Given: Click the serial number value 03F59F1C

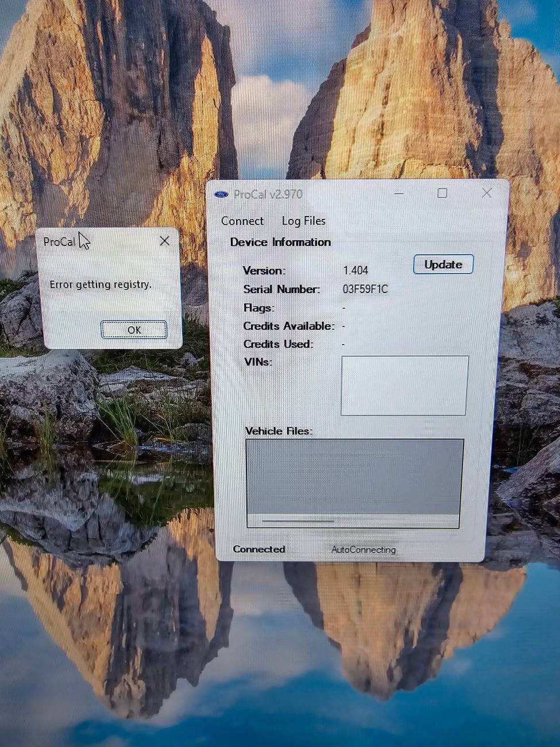Looking at the screenshot, I should (365, 289).
